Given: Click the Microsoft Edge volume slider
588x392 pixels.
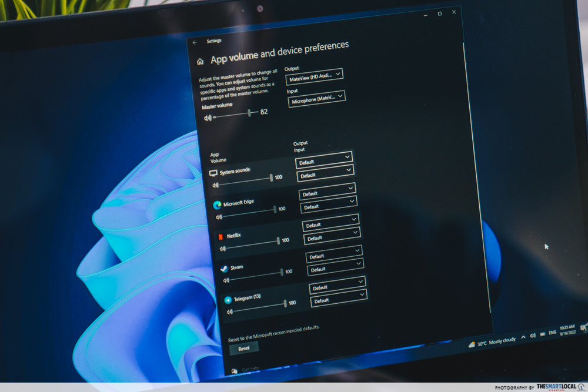Looking at the screenshot, I should coord(247,213).
